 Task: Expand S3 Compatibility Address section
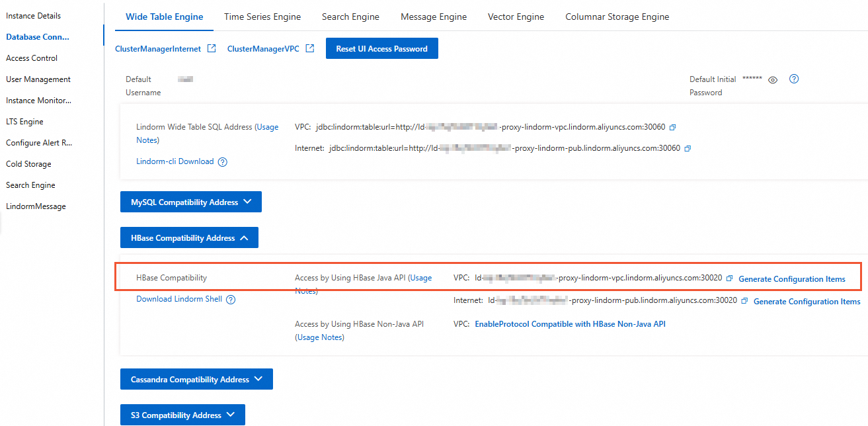pyautogui.click(x=182, y=415)
